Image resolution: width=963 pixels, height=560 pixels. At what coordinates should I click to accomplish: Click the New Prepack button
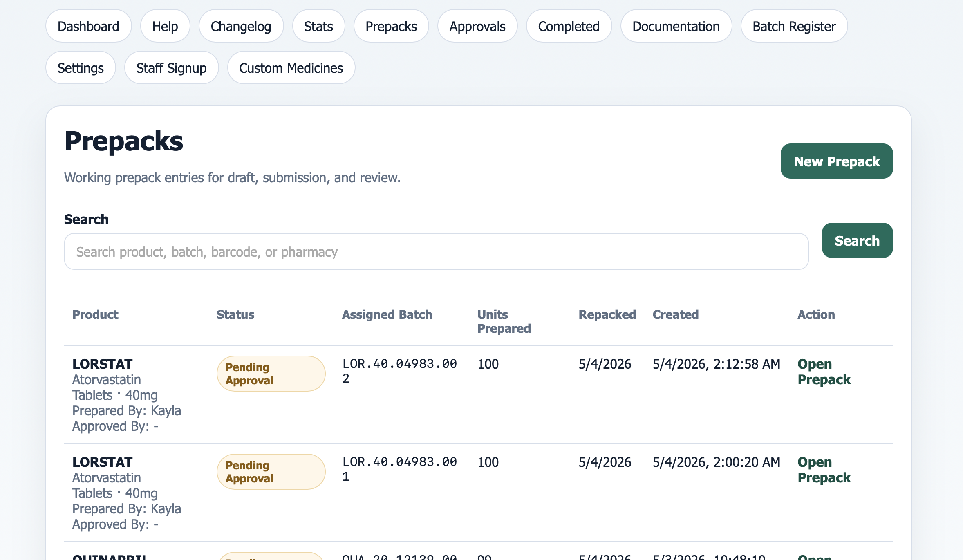click(837, 161)
